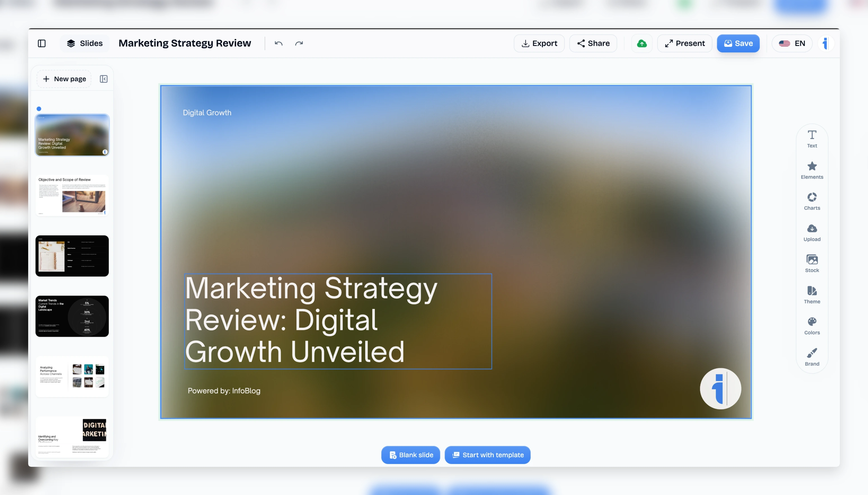Click the InfoBlog logo on the slide

tap(720, 389)
